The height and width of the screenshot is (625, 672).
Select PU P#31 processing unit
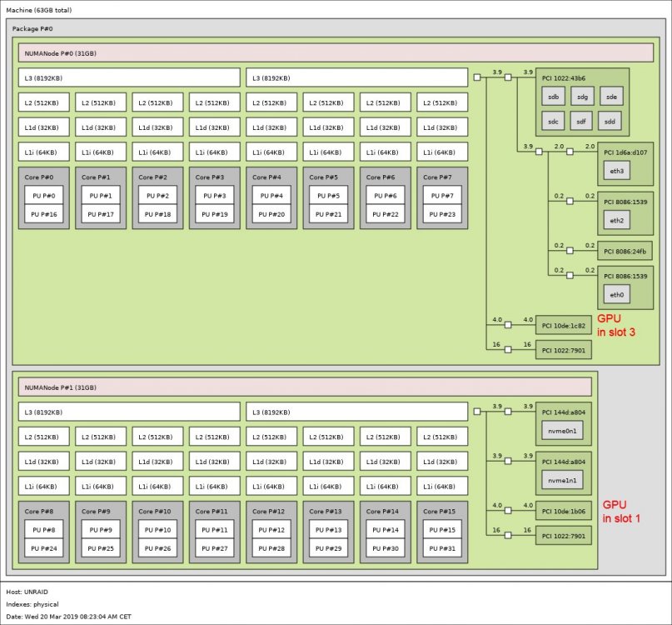pyautogui.click(x=442, y=548)
